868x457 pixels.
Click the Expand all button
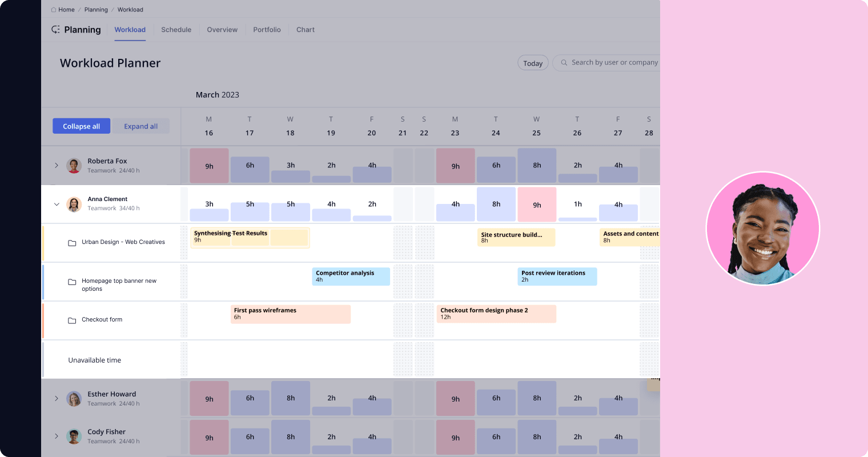[x=140, y=126]
